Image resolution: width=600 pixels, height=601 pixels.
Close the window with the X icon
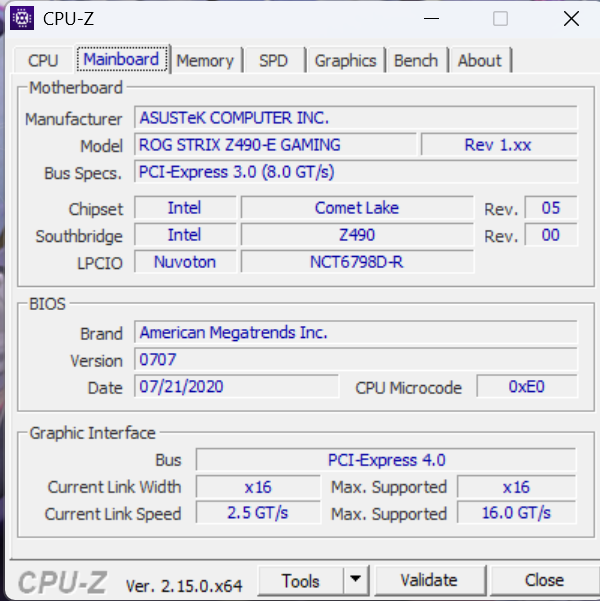pyautogui.click(x=571, y=18)
